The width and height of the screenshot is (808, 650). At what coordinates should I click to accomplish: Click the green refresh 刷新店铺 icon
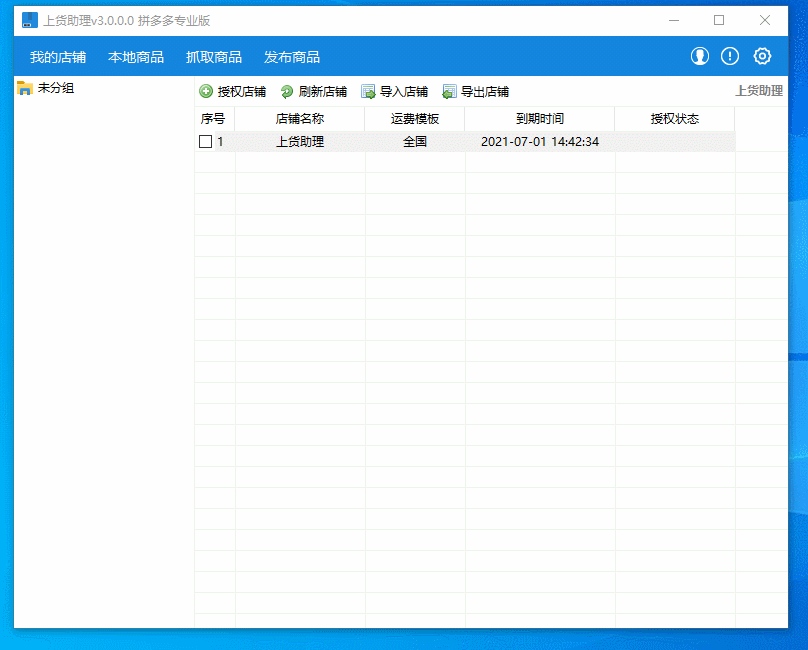click(x=287, y=92)
